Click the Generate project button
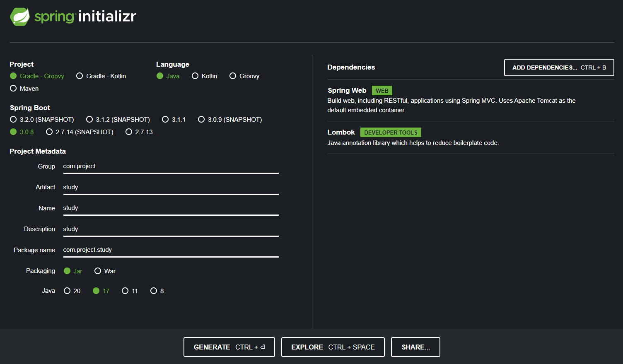The image size is (623, 364). [x=229, y=347]
